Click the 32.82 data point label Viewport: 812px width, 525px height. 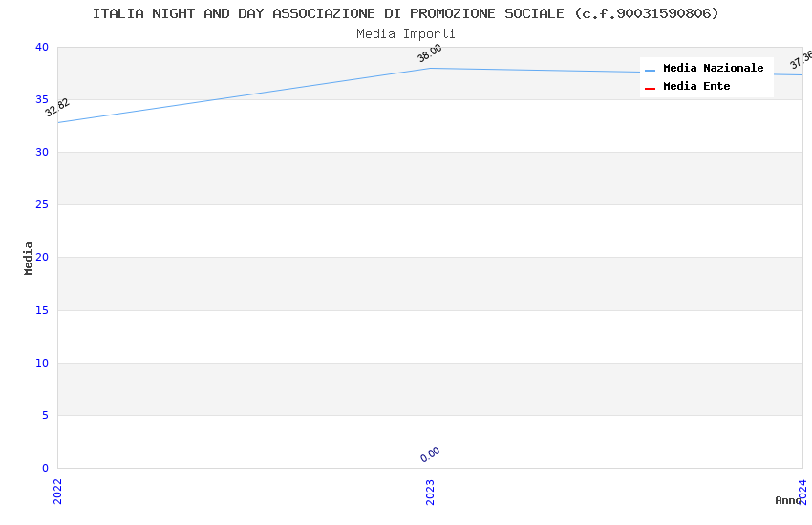tap(57, 108)
